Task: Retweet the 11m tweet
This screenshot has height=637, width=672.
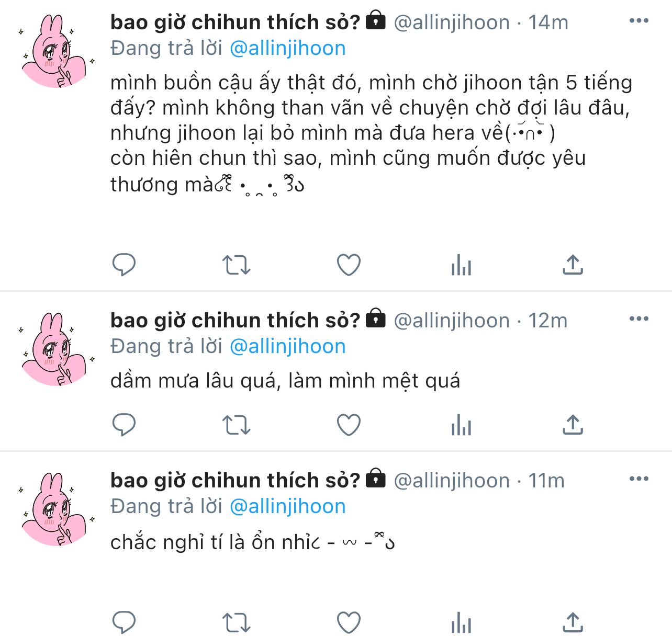Action: [237, 623]
